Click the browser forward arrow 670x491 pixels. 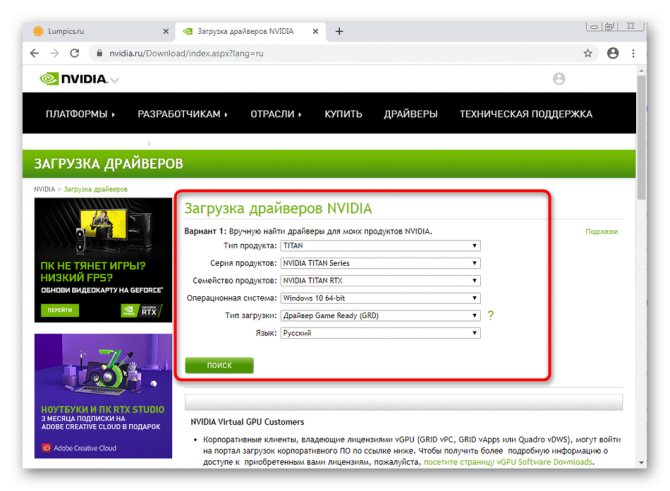click(x=54, y=53)
